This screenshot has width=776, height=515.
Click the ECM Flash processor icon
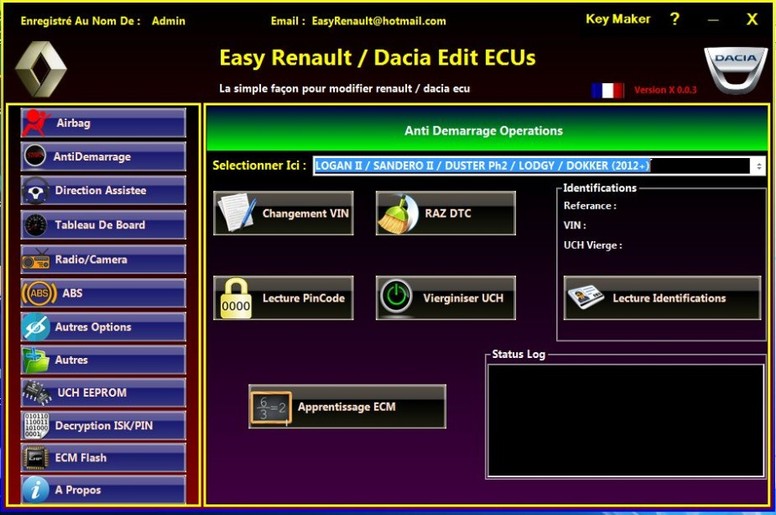[36, 458]
